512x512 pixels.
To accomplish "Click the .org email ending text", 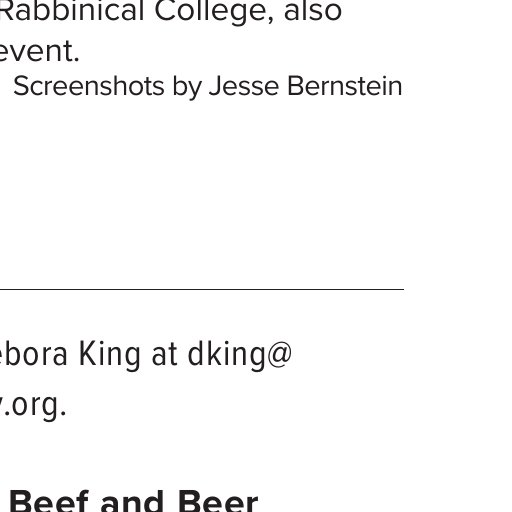I will point(33,405).
